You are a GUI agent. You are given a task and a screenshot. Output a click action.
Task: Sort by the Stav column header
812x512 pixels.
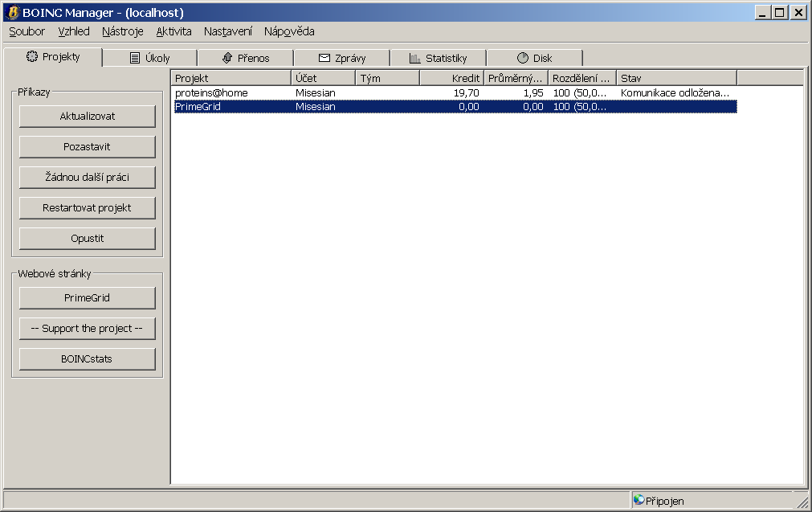click(x=677, y=78)
